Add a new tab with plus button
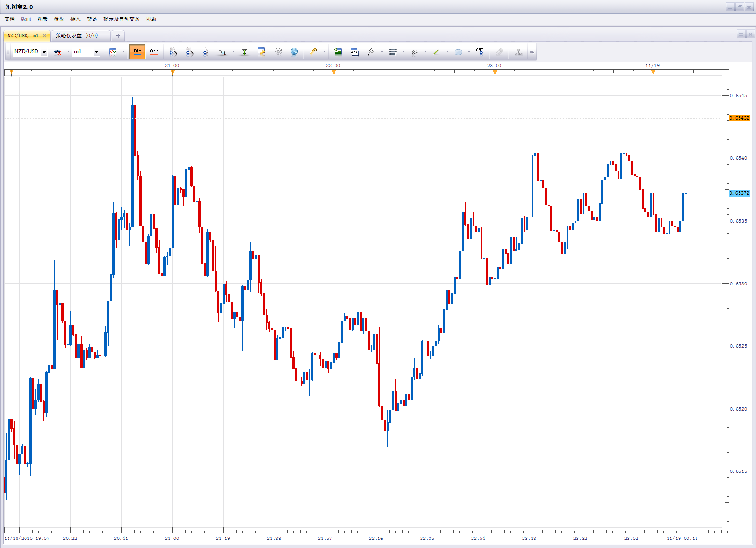The width and height of the screenshot is (756, 548). pos(118,36)
